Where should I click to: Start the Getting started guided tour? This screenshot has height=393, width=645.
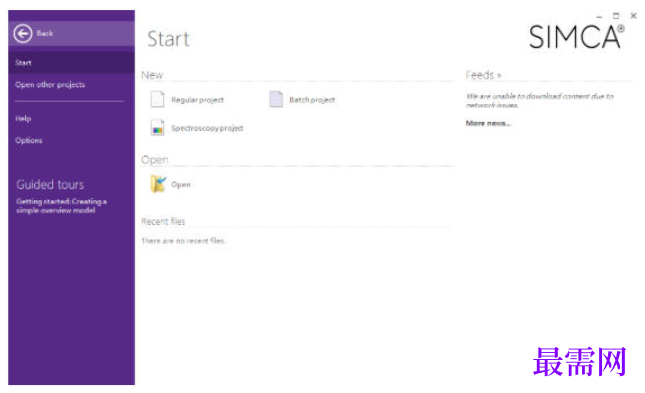pos(61,206)
